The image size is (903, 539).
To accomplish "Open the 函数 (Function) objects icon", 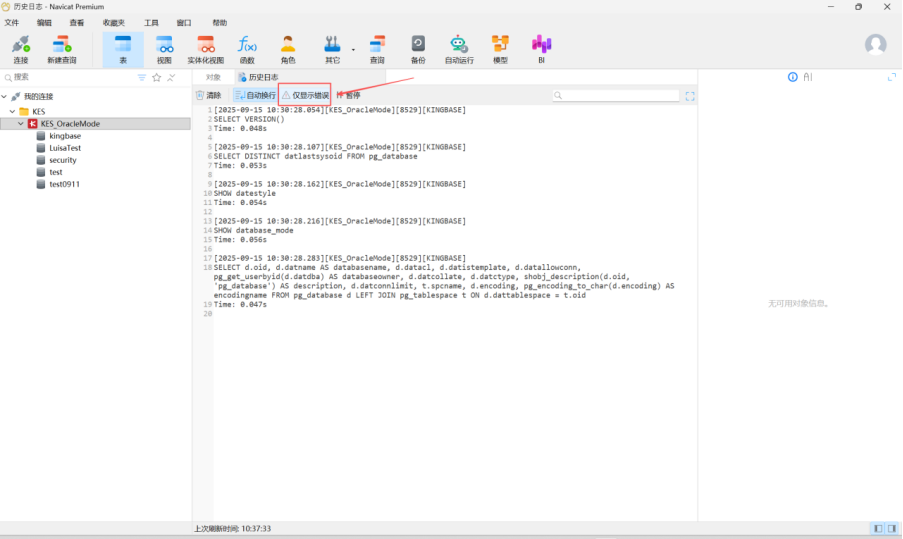I will point(247,48).
